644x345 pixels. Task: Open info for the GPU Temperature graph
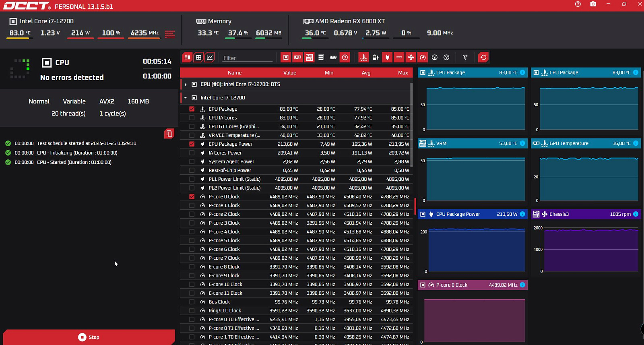point(636,143)
